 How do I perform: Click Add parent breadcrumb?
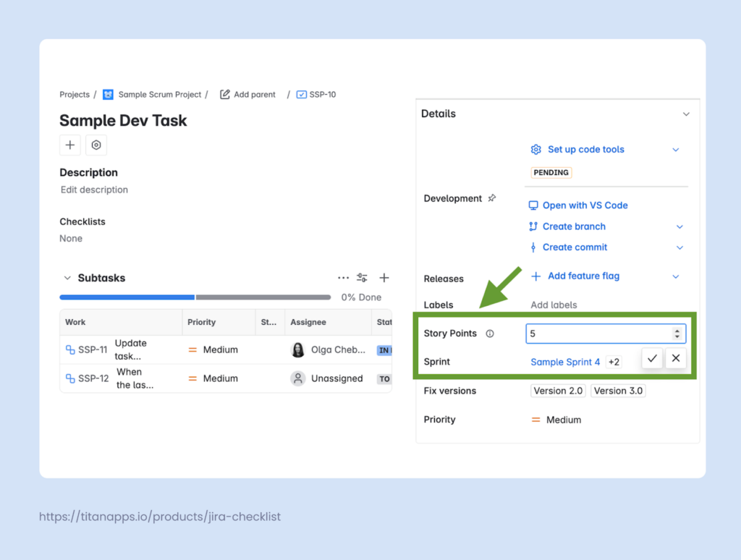coord(255,95)
